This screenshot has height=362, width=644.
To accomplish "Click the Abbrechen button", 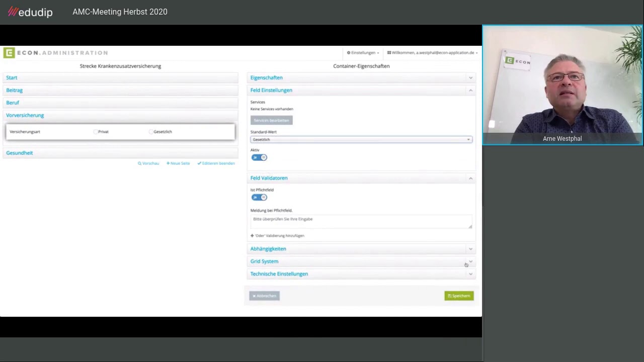I will [264, 296].
